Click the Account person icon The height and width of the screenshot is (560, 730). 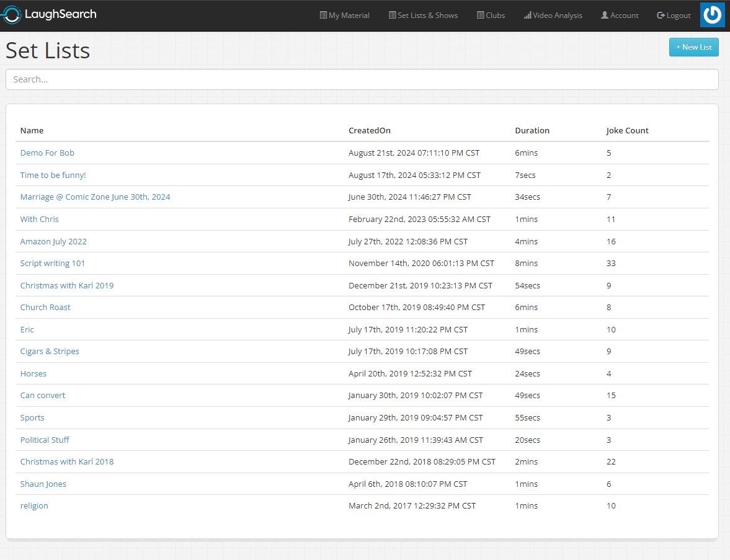605,16
